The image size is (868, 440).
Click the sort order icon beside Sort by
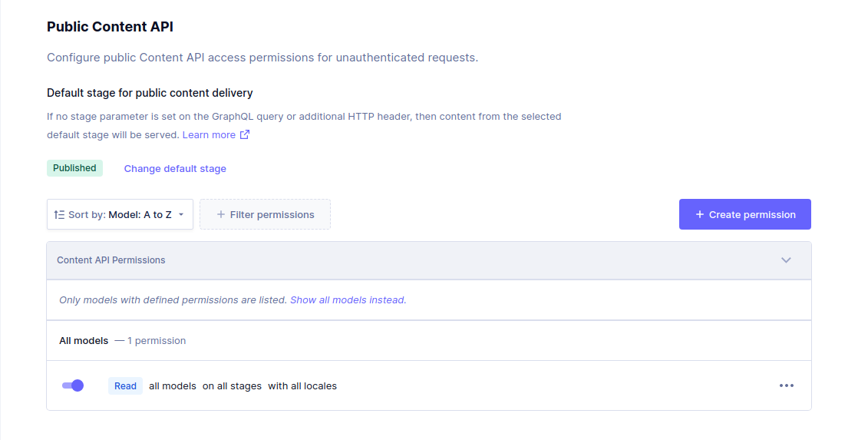pyautogui.click(x=59, y=215)
